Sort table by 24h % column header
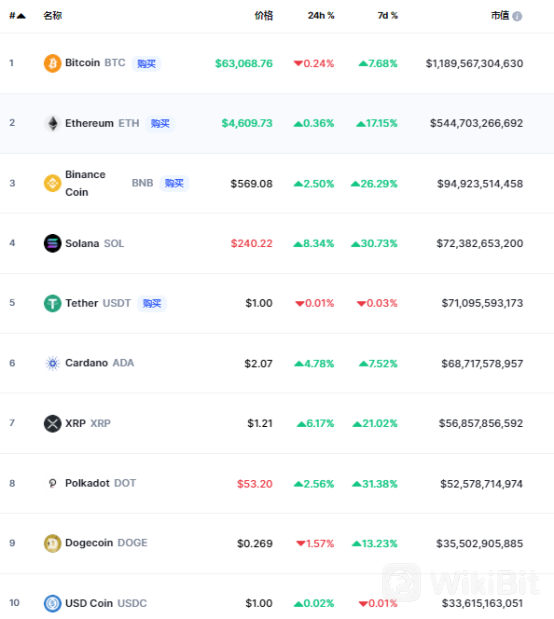Viewport: 554px width, 619px height. pyautogui.click(x=321, y=16)
